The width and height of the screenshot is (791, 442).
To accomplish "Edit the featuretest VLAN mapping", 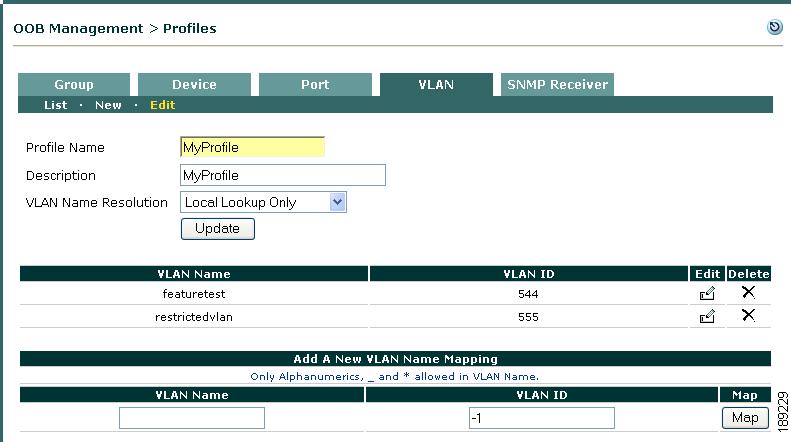I will [707, 293].
